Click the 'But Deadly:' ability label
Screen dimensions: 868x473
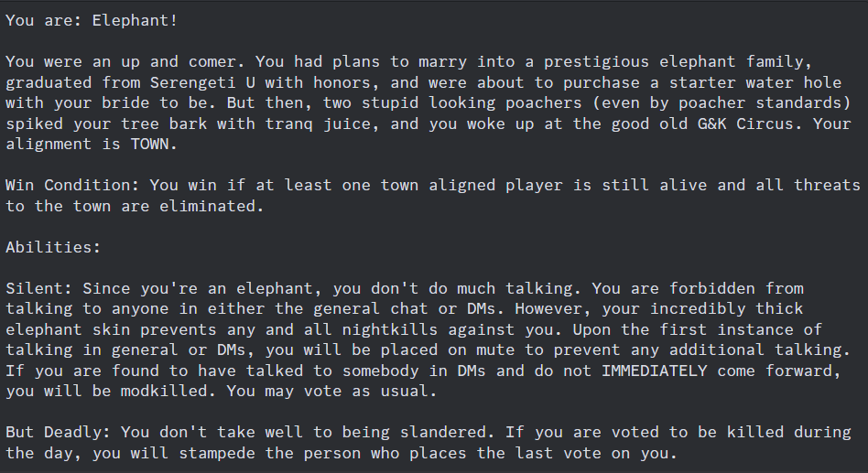pyautogui.click(x=58, y=432)
